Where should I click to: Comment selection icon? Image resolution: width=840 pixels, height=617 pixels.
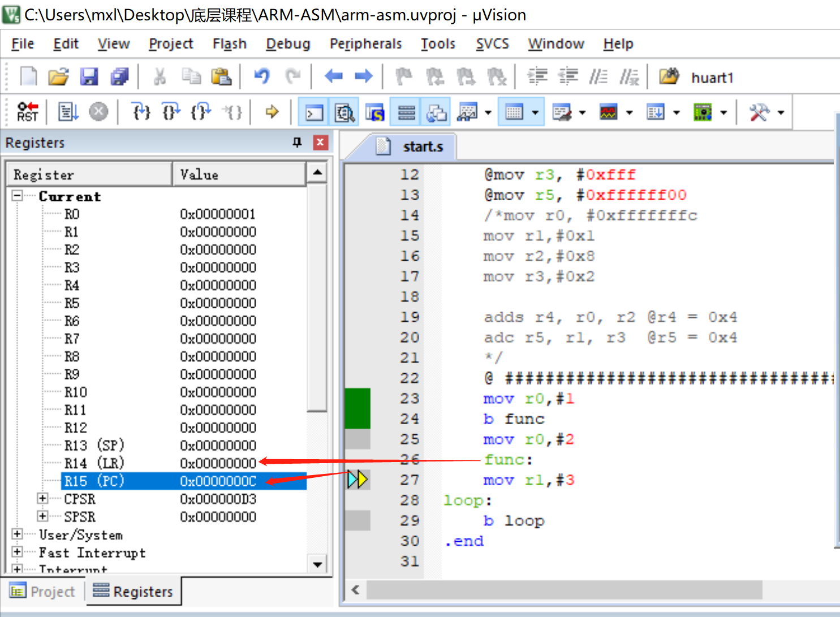598,76
